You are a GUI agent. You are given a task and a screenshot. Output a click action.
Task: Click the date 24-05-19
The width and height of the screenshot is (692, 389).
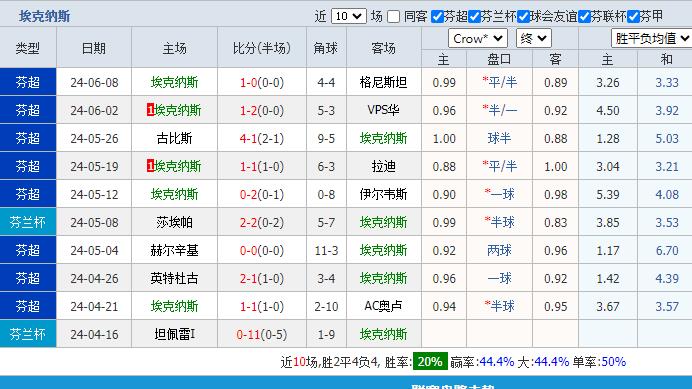pos(94,166)
